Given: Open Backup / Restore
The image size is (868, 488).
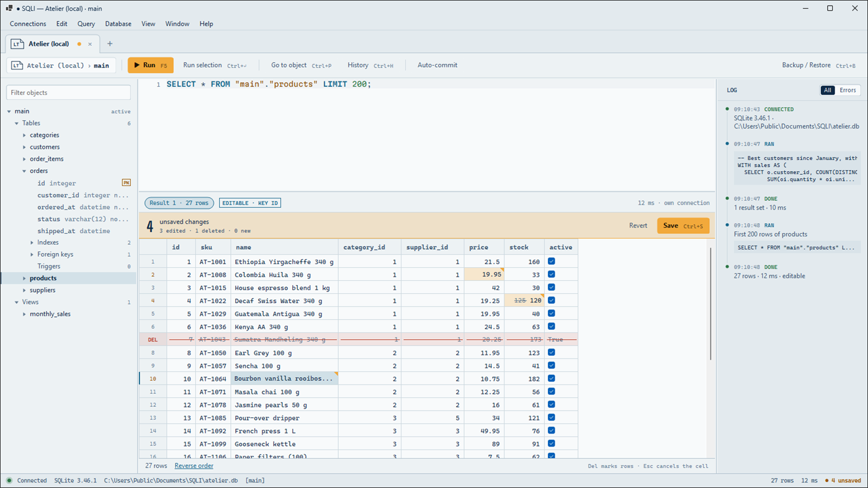Looking at the screenshot, I should click(818, 65).
